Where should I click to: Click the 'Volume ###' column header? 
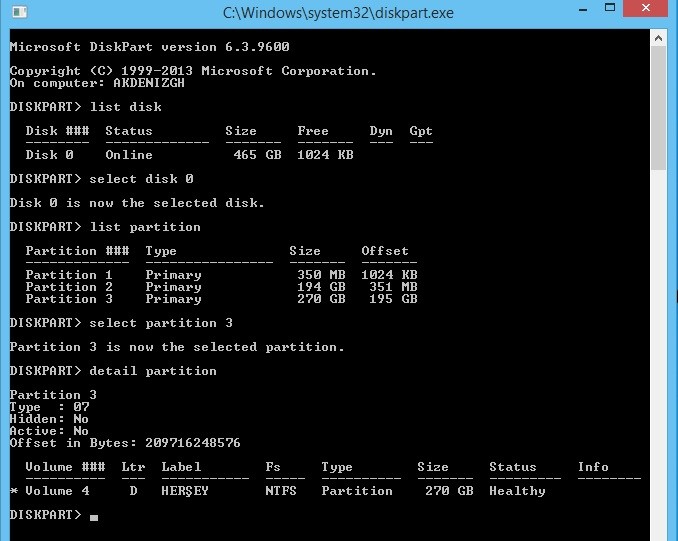[65, 467]
